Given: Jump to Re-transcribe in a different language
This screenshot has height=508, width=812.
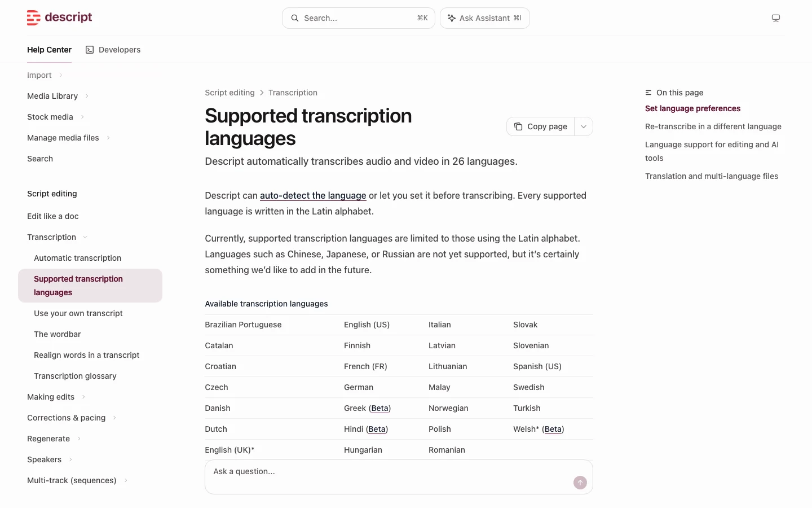Looking at the screenshot, I should click(x=713, y=126).
